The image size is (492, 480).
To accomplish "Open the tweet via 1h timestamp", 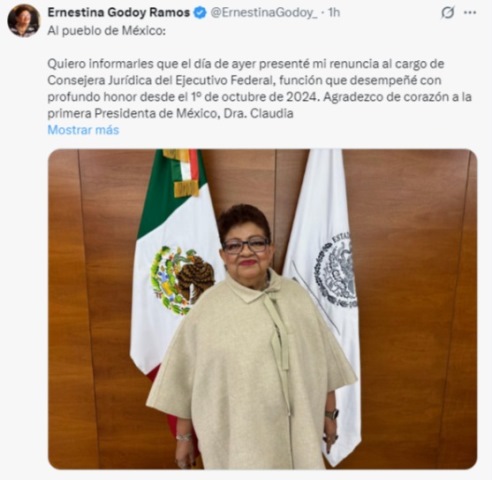I will (x=334, y=13).
